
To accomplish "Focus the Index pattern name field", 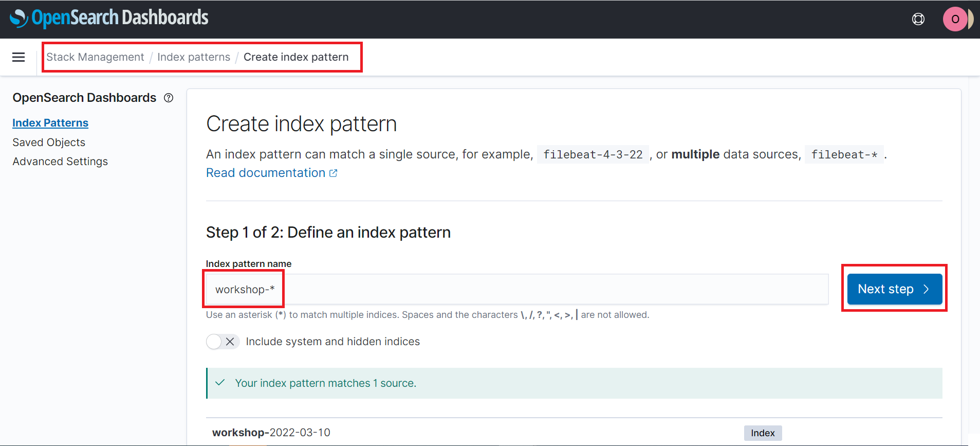I will point(517,289).
